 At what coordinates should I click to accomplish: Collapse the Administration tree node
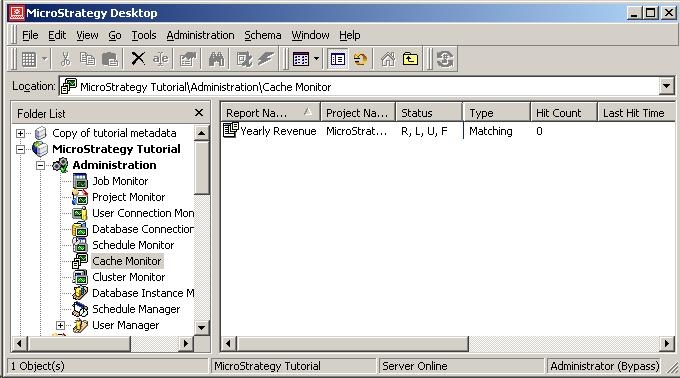(40, 165)
